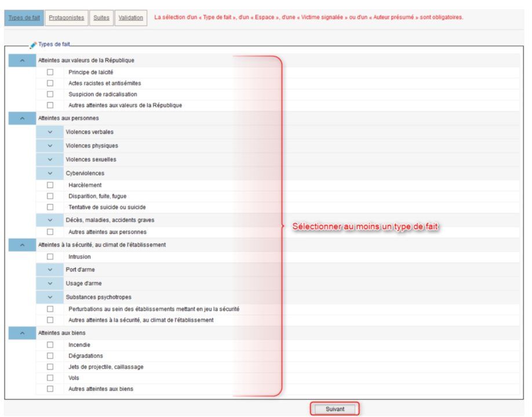Image resolution: width=532 pixels, height=417 pixels.
Task: Select the Harcèlement checkbox
Action: pyautogui.click(x=50, y=185)
